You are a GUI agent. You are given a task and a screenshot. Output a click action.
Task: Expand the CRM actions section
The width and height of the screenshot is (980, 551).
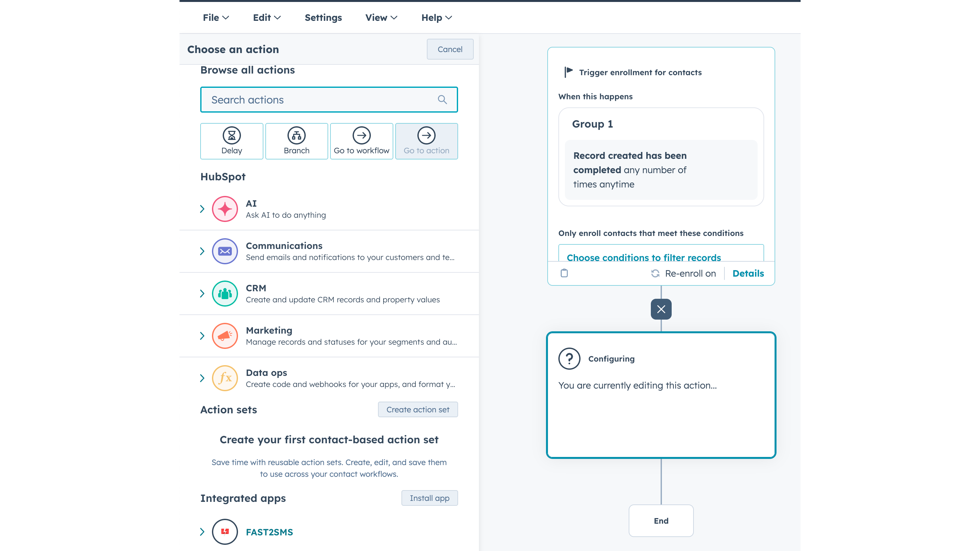[x=202, y=294]
